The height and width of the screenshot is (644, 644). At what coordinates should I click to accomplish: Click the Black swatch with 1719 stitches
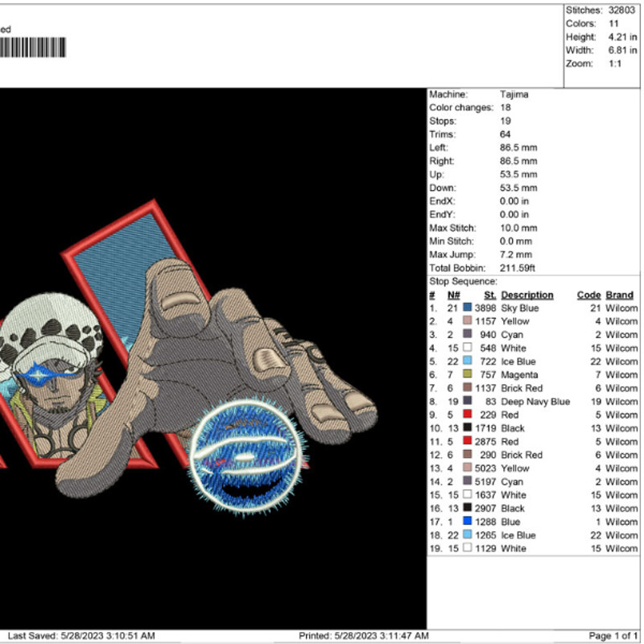pos(468,428)
